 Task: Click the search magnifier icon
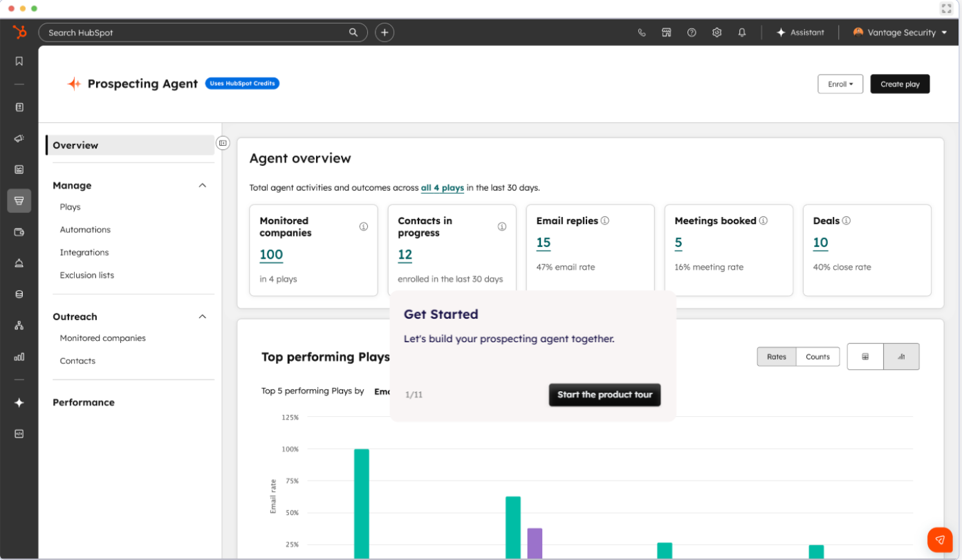coord(353,32)
